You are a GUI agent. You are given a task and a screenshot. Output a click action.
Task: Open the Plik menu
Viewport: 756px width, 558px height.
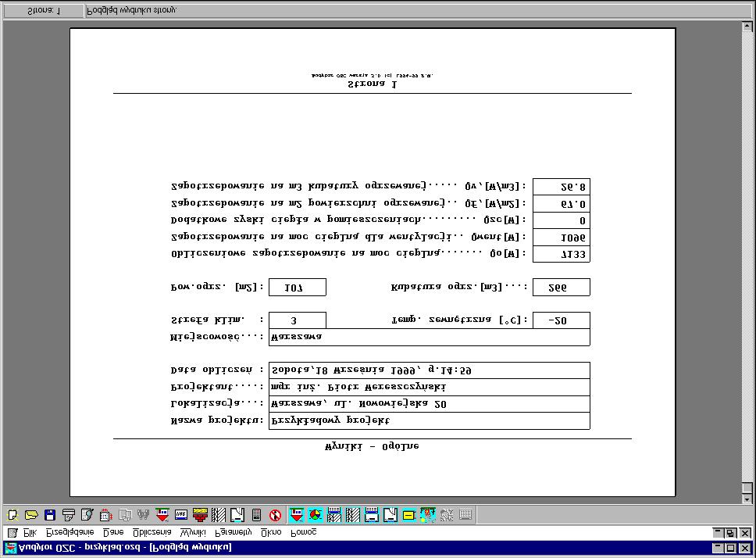coord(30,532)
